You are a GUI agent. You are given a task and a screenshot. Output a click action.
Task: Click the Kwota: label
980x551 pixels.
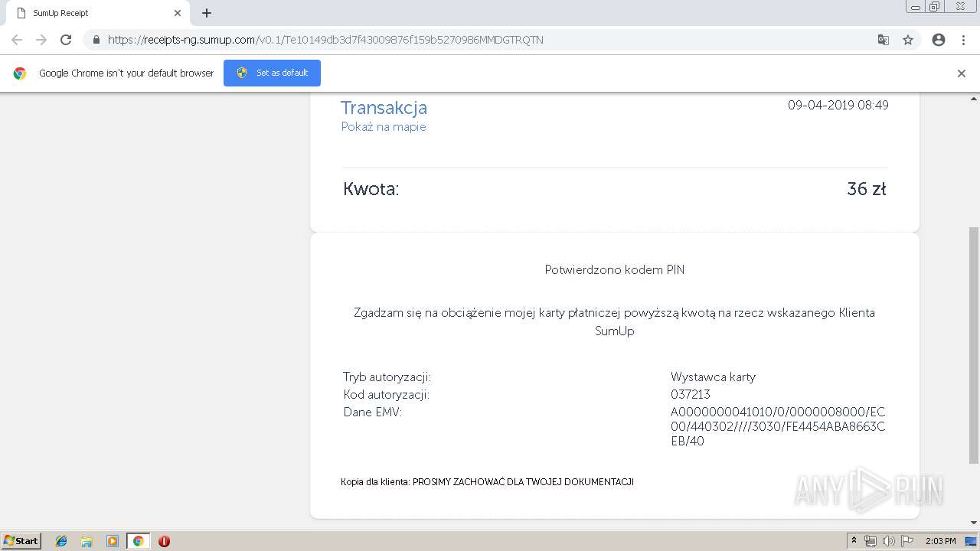[x=371, y=189]
